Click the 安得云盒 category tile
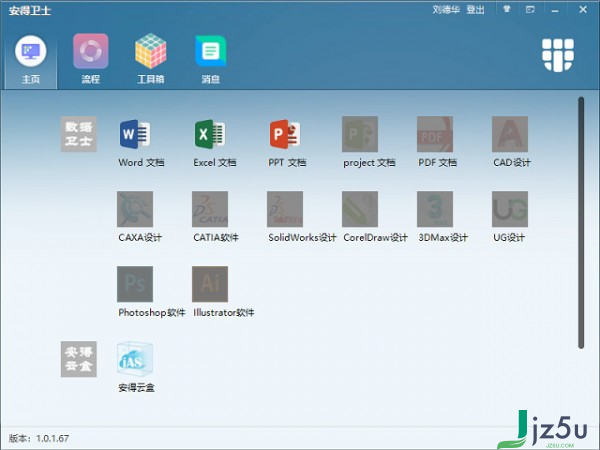The height and width of the screenshot is (450, 600). [x=78, y=359]
